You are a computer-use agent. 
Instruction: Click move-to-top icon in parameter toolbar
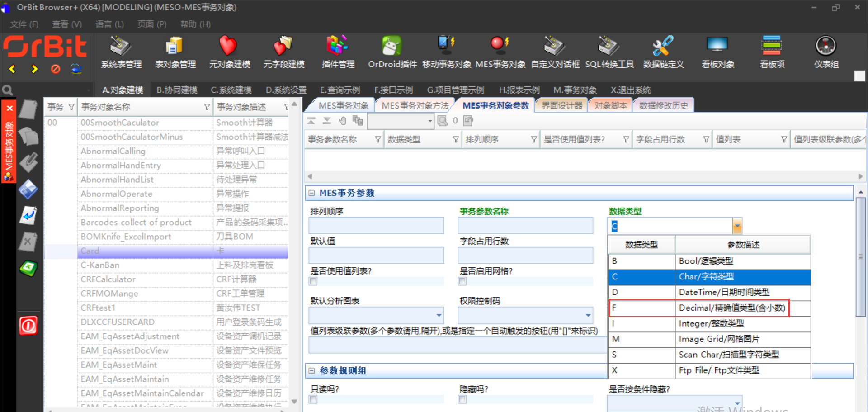tap(311, 121)
